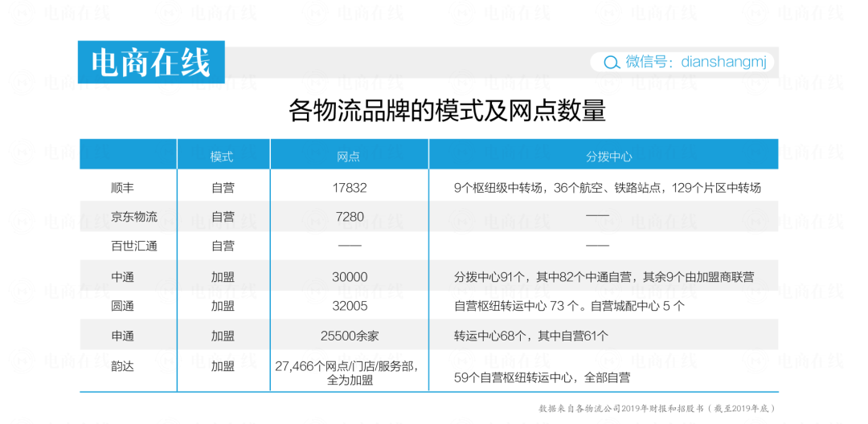868x424 pixels.
Task: Click the 32005 network count cell
Action: pyautogui.click(x=350, y=306)
